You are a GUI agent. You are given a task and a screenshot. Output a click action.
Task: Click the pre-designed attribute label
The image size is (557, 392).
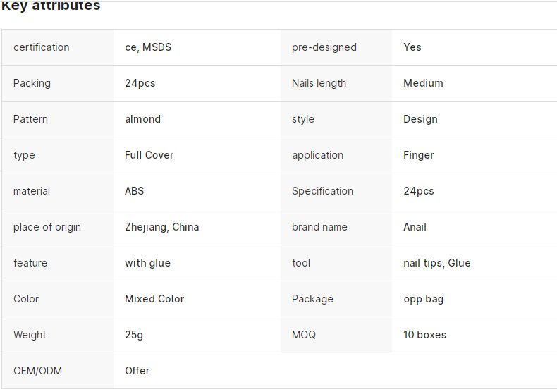324,47
